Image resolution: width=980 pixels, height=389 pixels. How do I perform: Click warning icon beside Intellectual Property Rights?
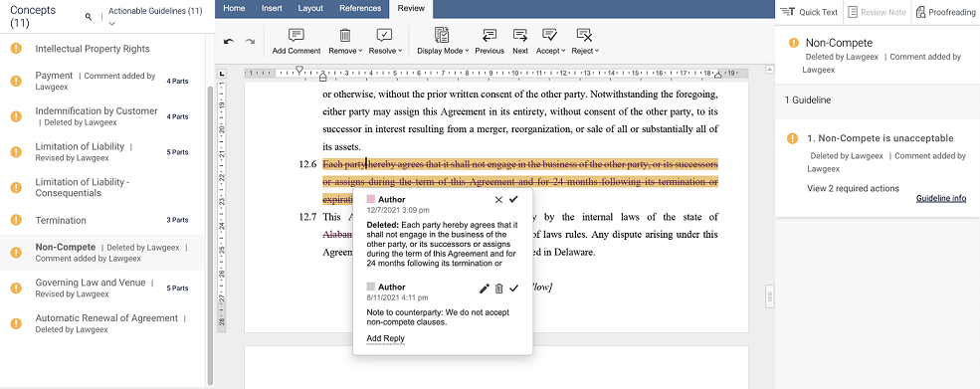pos(16,49)
